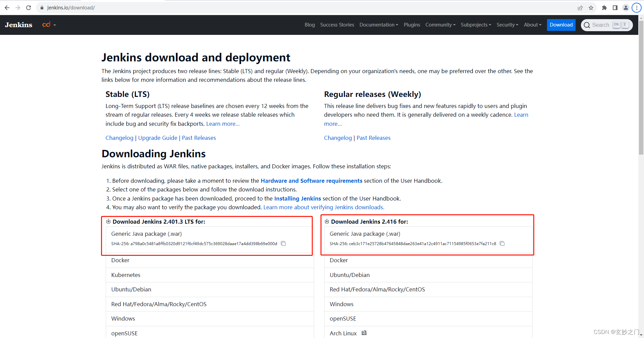Open the browser three-dot menu
The image size is (644, 338).
click(x=637, y=8)
